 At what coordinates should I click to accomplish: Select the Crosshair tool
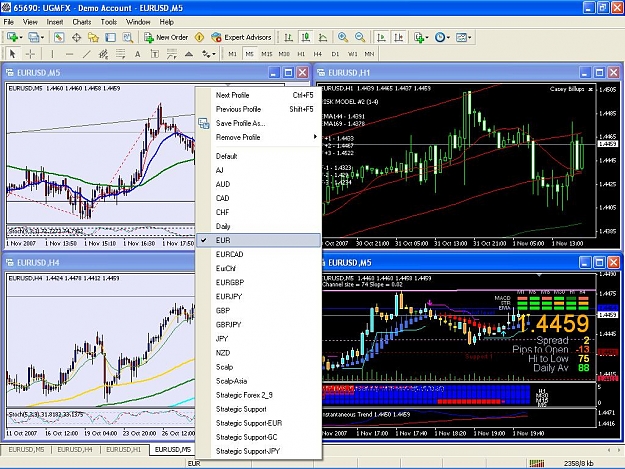[x=30, y=54]
